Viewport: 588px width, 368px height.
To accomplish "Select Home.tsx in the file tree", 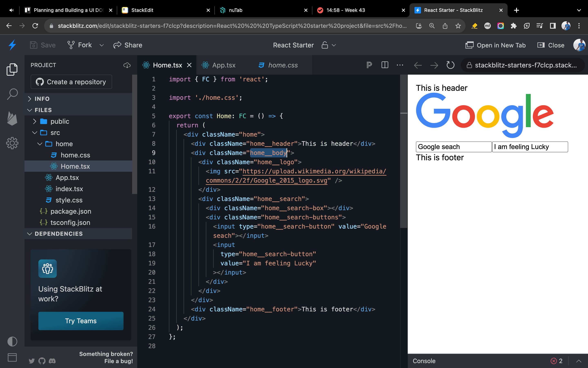I will (78, 166).
